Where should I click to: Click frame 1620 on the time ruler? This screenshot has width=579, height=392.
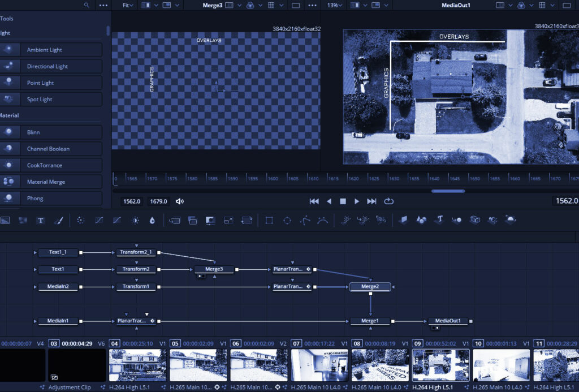(353, 178)
